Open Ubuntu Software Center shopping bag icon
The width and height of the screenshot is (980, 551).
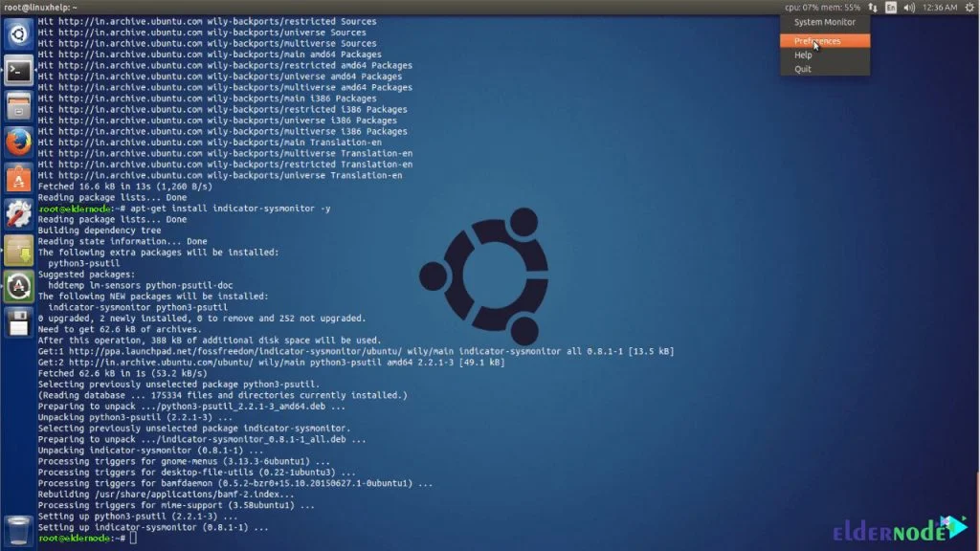click(x=18, y=177)
